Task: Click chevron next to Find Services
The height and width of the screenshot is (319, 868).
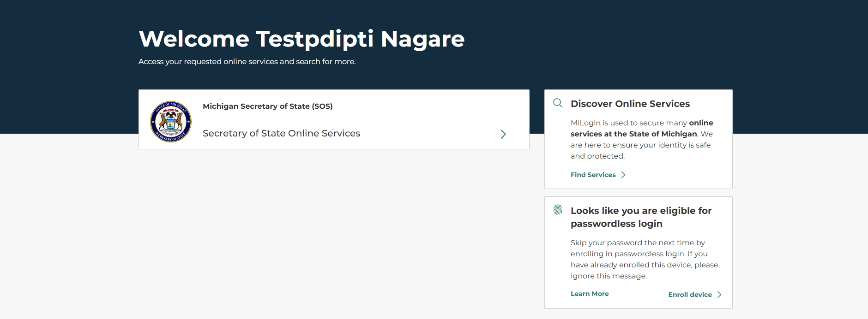Action: tap(623, 175)
